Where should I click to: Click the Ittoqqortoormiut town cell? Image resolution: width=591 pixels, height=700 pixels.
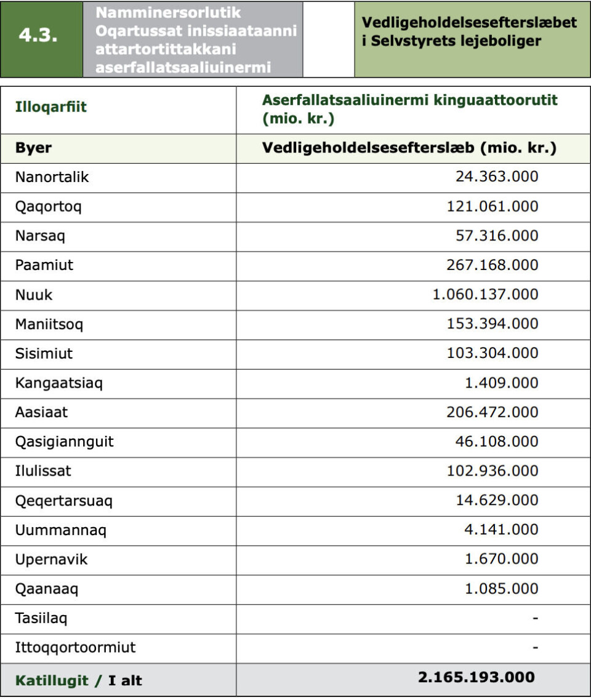pos(76,647)
